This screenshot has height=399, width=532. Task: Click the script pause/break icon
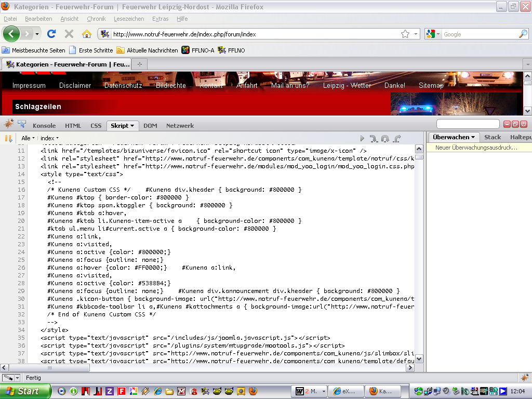point(8,138)
